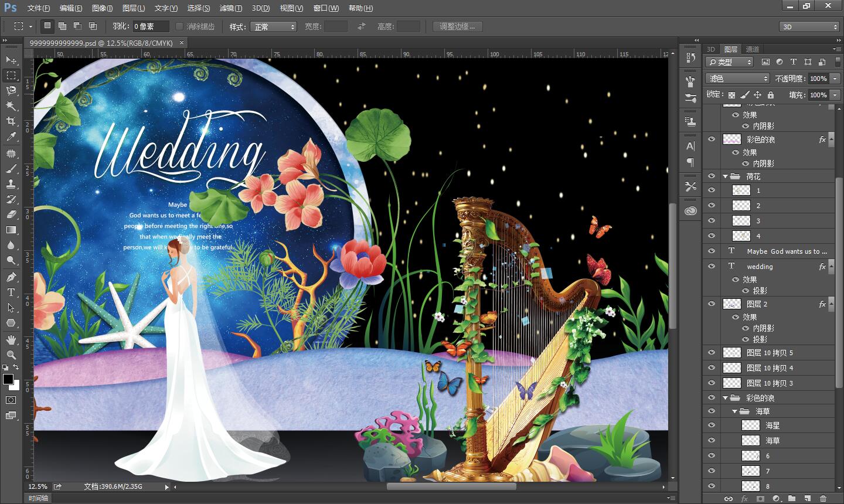Open the opacity 100% dropdown arrow
This screenshot has width=844, height=504.
point(835,79)
